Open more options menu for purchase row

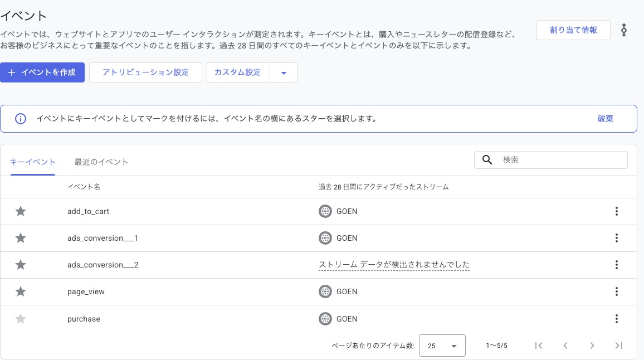point(617,319)
